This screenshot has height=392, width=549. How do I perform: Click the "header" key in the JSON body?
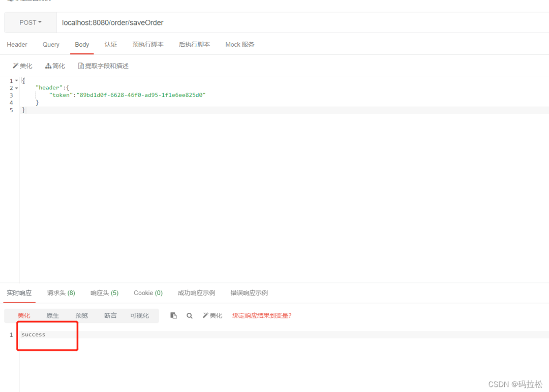click(x=49, y=88)
